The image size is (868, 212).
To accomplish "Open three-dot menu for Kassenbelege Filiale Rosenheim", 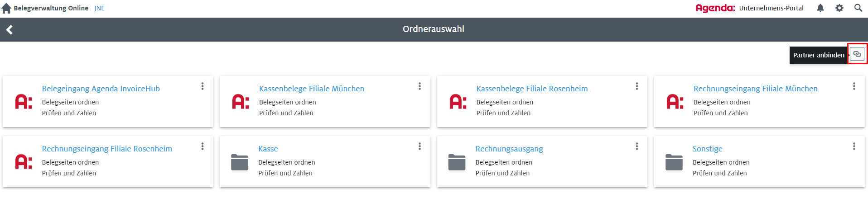I will click(637, 86).
